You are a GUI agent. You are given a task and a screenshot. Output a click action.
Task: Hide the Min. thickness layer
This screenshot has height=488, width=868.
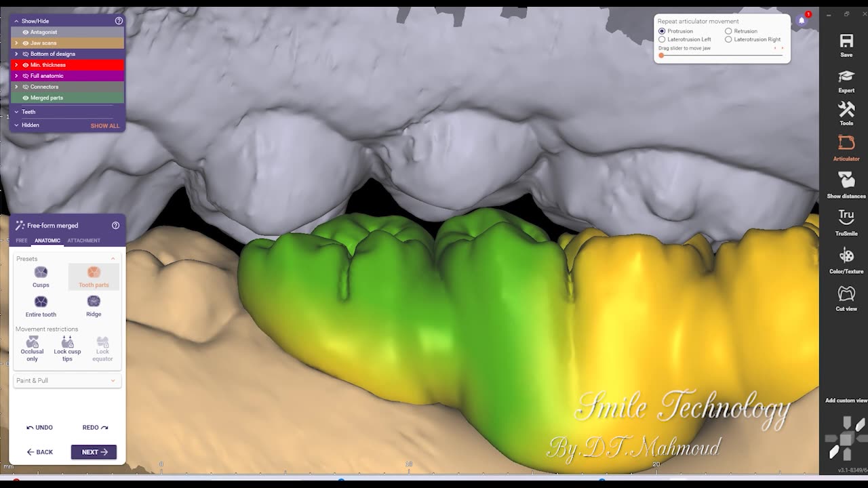26,65
